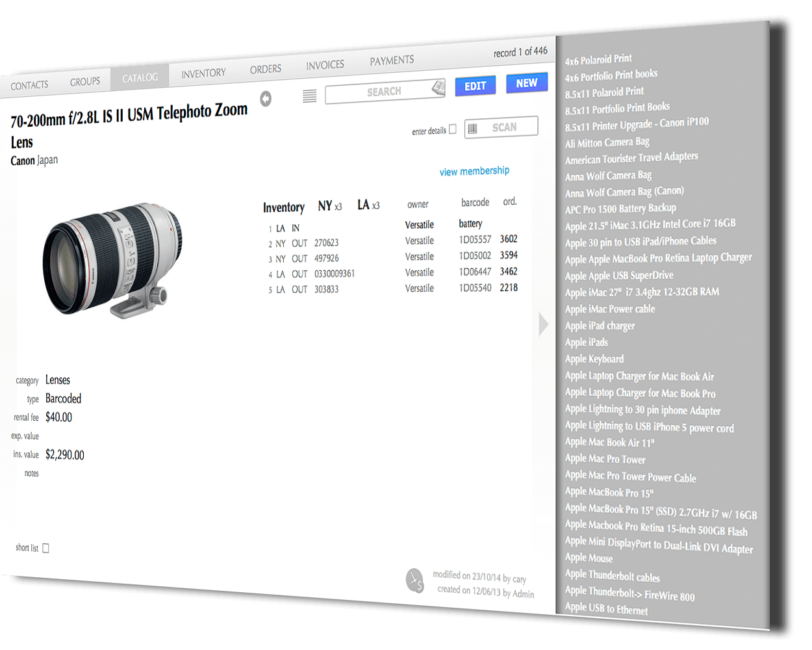Viewport: 812px width, 650px height.
Task: Click the barcode icon beside SCAN
Action: coord(472,129)
